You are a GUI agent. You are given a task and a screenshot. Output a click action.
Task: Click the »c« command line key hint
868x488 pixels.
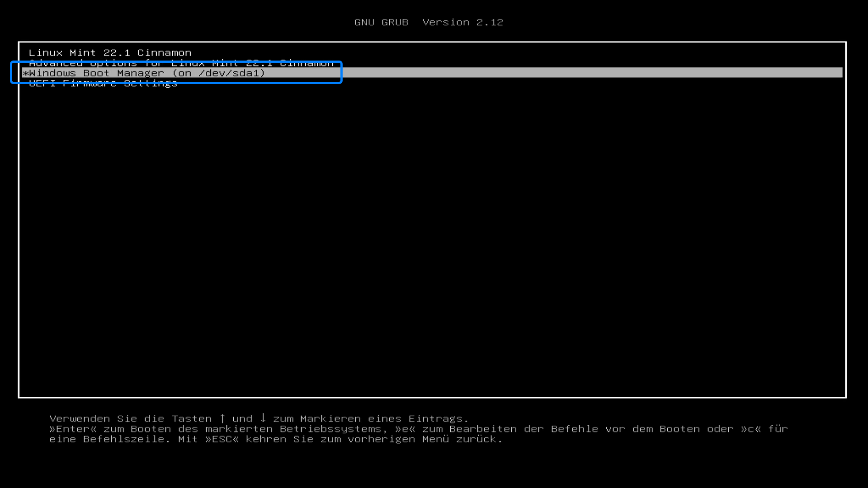click(x=750, y=429)
